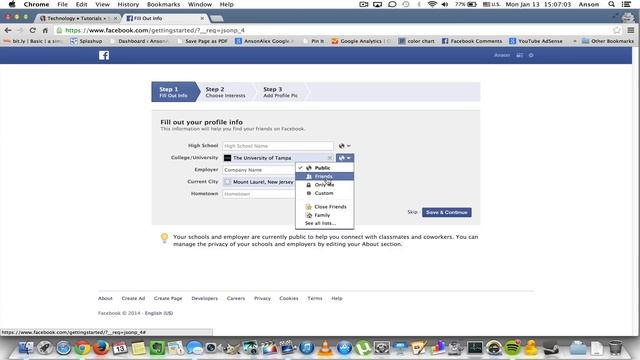Open the Developers footer link

click(204, 298)
